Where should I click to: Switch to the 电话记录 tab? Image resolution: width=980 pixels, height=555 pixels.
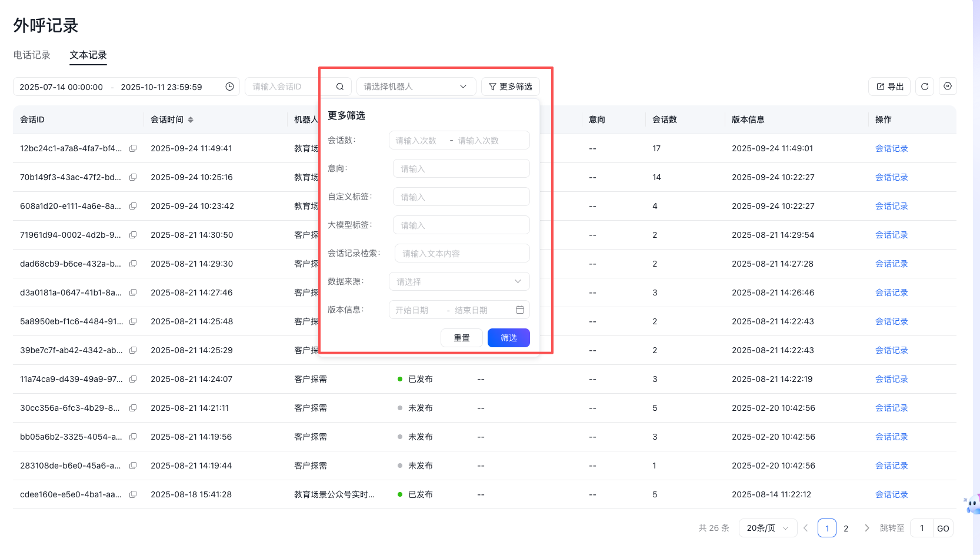(x=32, y=55)
